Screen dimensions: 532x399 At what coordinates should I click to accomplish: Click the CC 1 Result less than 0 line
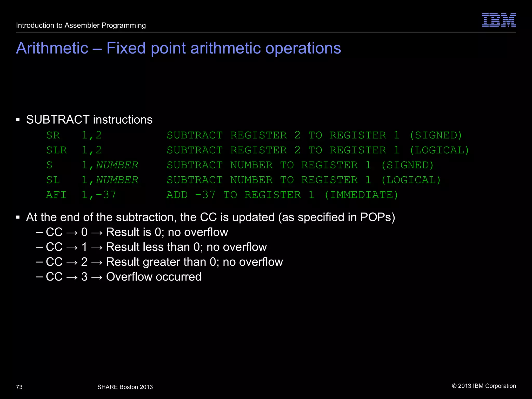coord(156,247)
